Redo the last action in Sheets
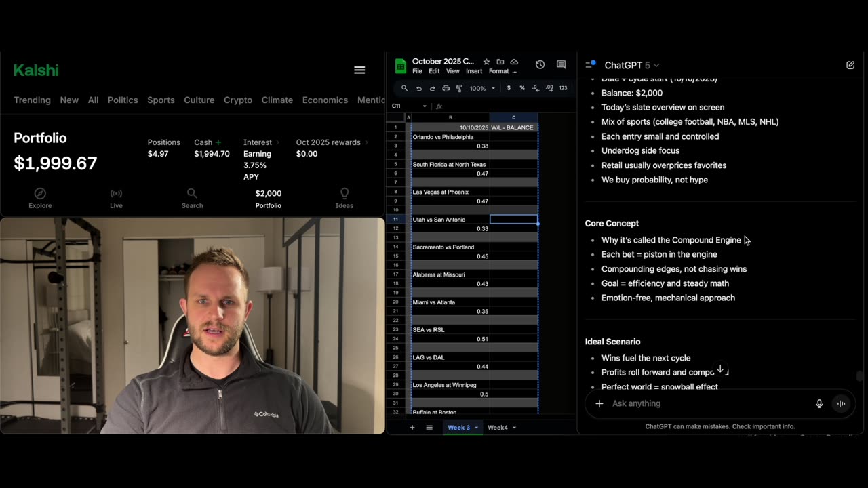 point(433,88)
